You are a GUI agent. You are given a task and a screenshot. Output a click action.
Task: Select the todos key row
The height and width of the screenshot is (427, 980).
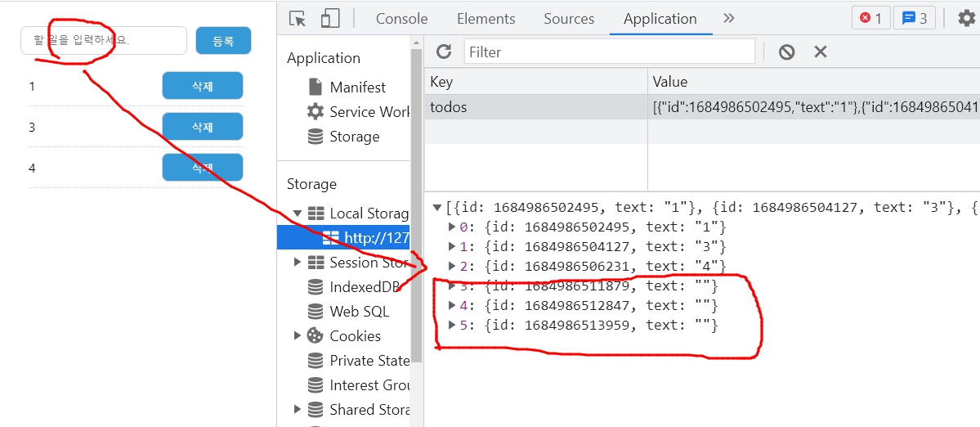tap(535, 107)
